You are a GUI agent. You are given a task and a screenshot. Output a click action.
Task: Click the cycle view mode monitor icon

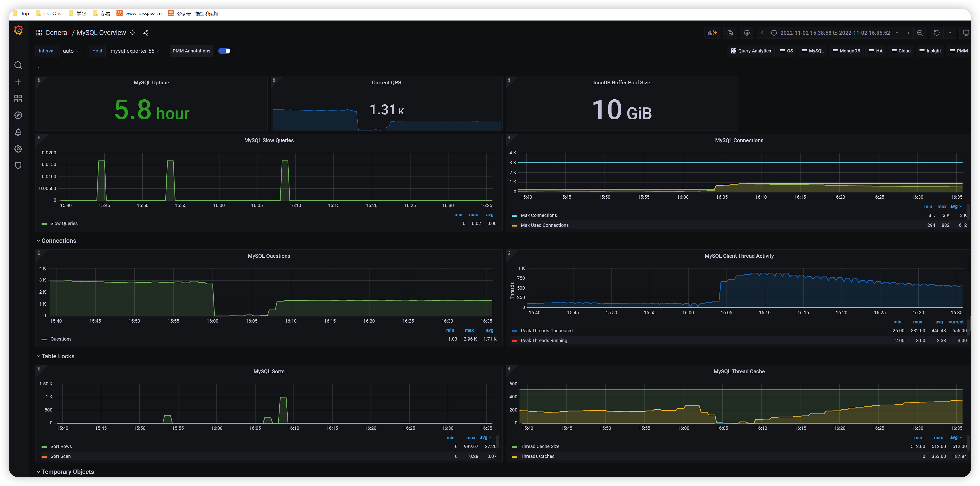(x=966, y=33)
